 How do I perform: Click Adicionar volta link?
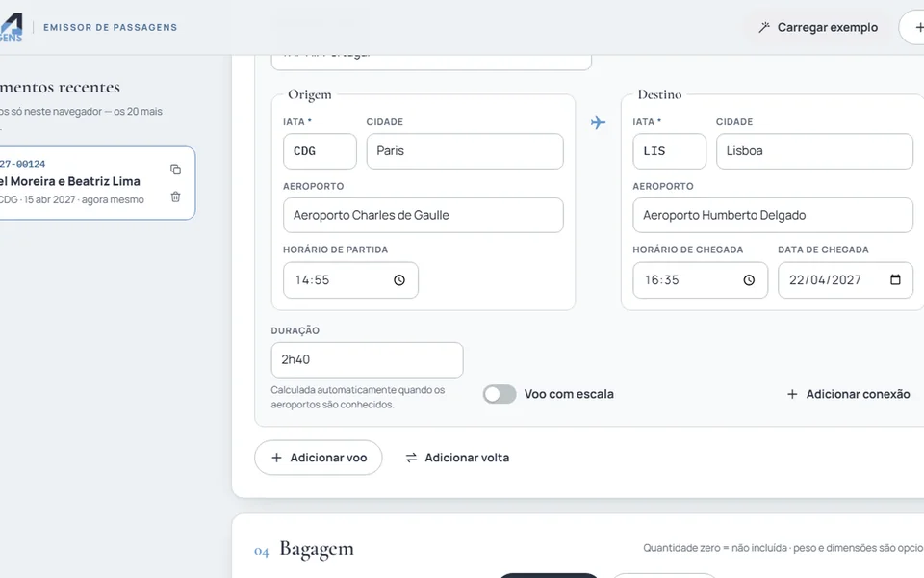click(x=457, y=458)
